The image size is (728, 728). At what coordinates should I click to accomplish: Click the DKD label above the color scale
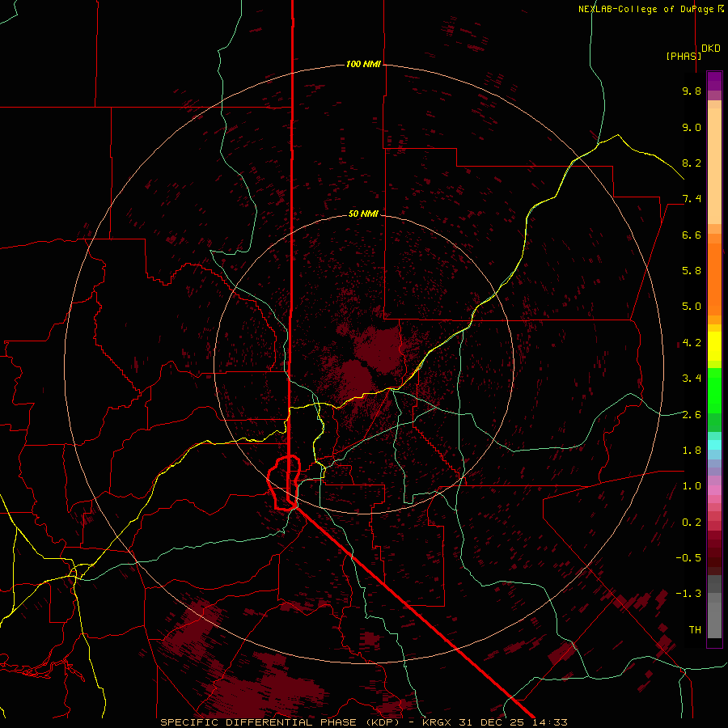click(x=711, y=49)
